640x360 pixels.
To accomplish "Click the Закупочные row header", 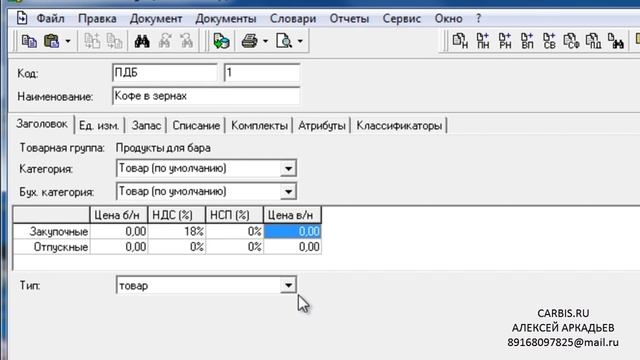I will coord(51,231).
